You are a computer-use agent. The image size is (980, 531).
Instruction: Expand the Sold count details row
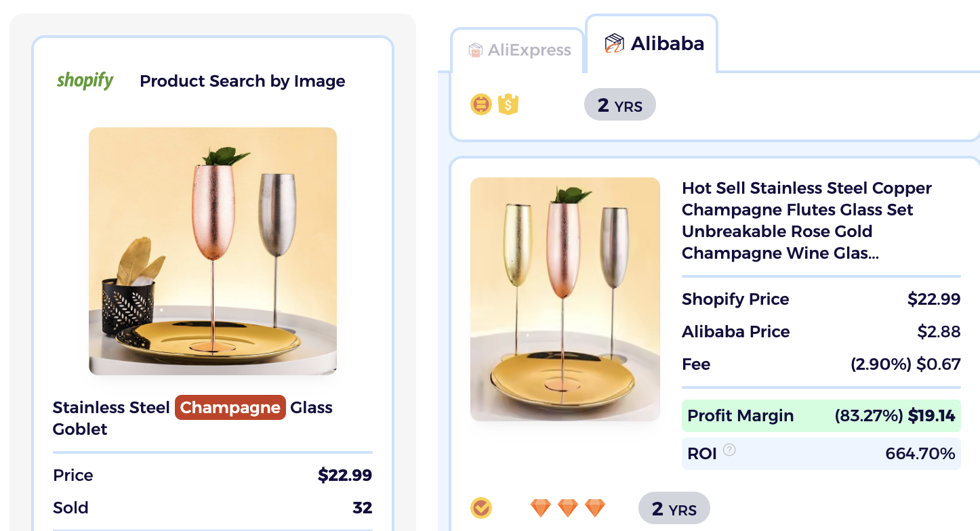[x=212, y=507]
